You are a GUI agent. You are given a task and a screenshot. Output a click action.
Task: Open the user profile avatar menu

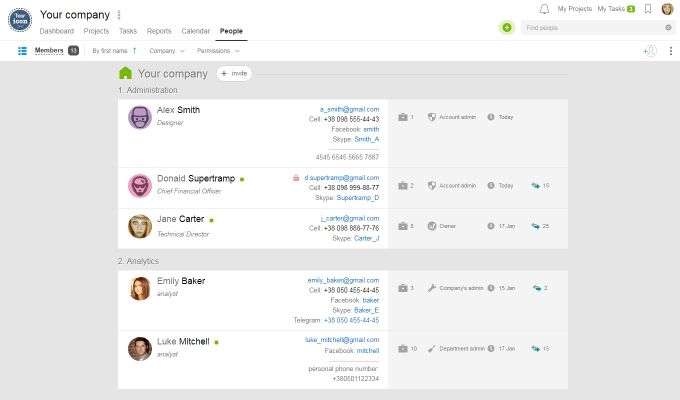click(667, 9)
